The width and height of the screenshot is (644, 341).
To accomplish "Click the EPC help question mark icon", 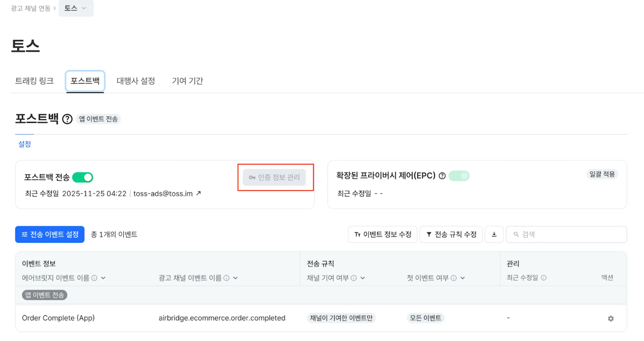I will pos(442,176).
